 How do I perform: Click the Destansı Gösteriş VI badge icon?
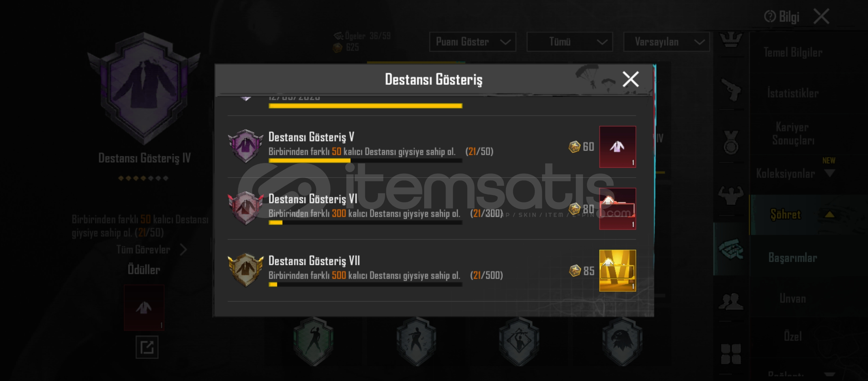(246, 208)
